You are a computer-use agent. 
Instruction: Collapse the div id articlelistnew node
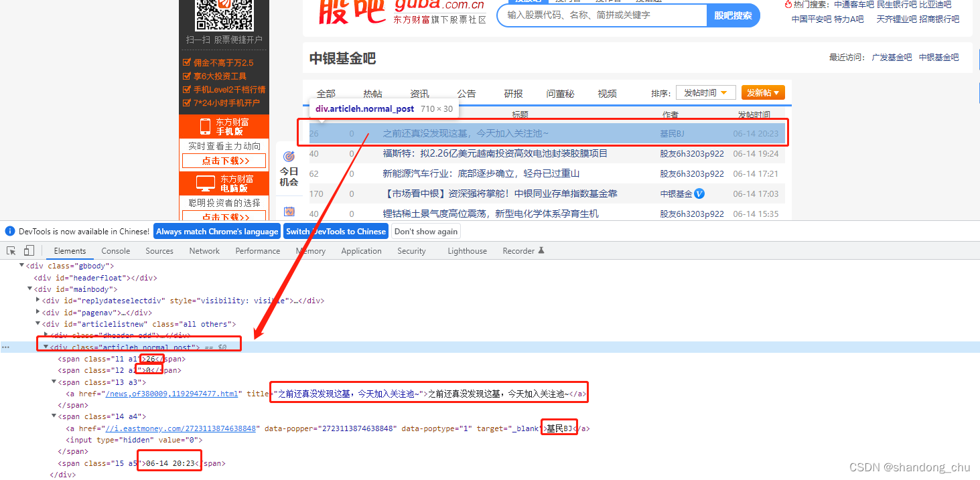pos(38,324)
